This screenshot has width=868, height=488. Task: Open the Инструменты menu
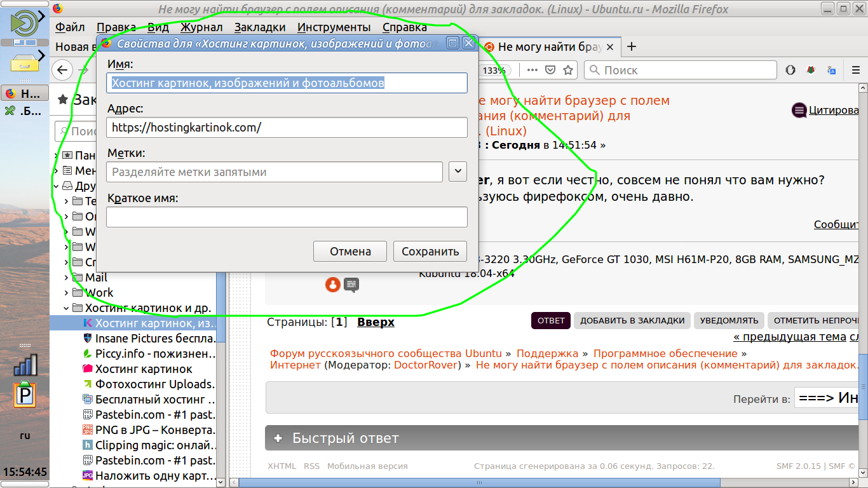(334, 27)
